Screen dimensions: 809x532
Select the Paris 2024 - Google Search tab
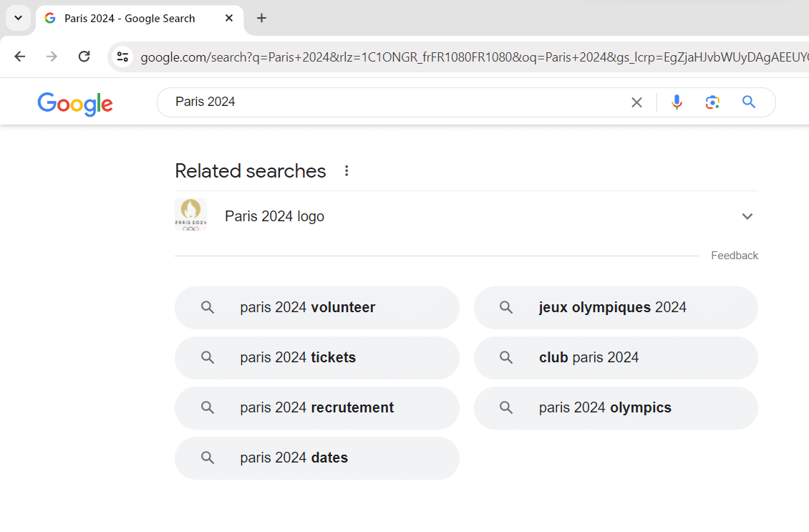click(140, 19)
